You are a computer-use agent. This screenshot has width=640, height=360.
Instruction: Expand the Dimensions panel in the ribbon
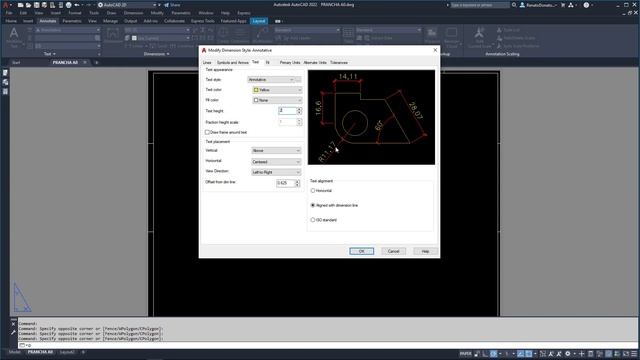(156, 54)
